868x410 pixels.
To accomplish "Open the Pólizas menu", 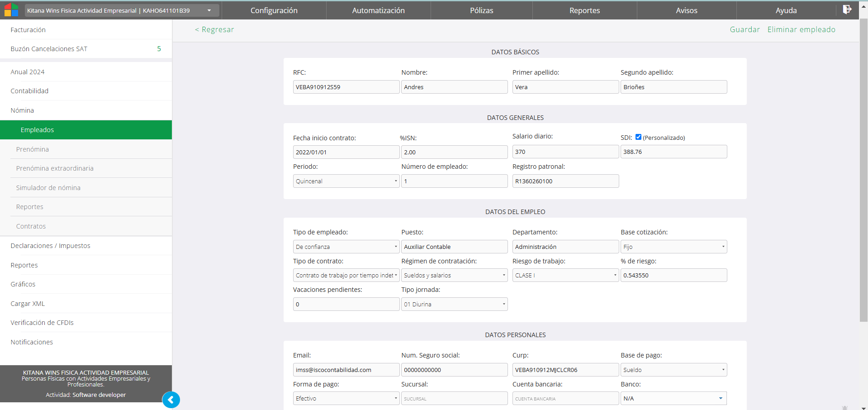I will [481, 10].
